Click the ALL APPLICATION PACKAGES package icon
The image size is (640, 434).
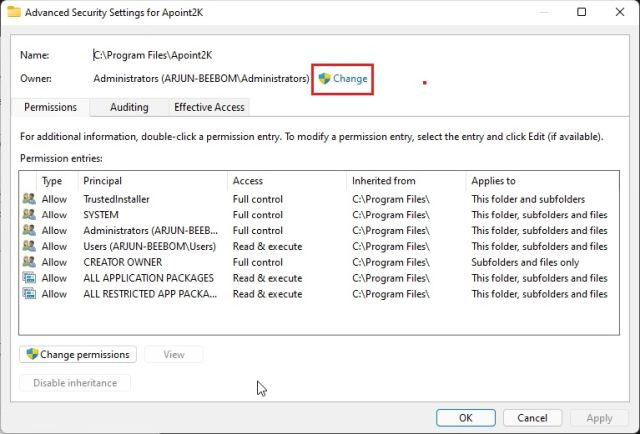29,278
